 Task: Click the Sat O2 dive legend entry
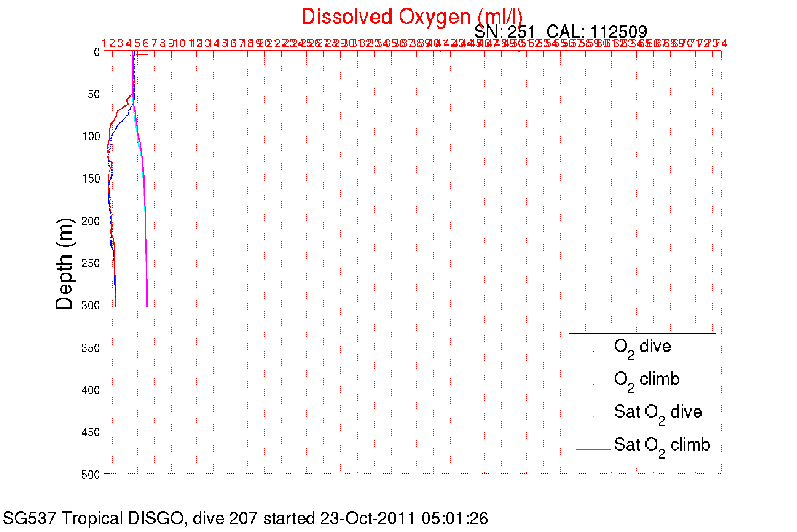click(x=658, y=414)
